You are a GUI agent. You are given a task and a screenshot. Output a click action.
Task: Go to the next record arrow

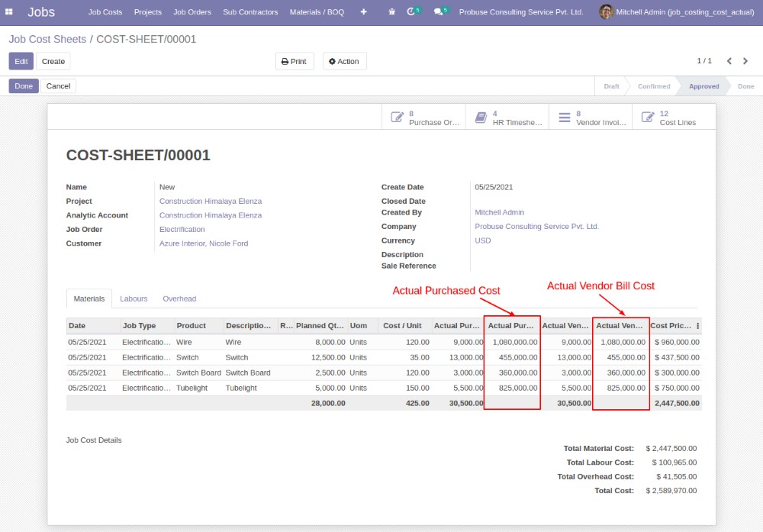[745, 61]
